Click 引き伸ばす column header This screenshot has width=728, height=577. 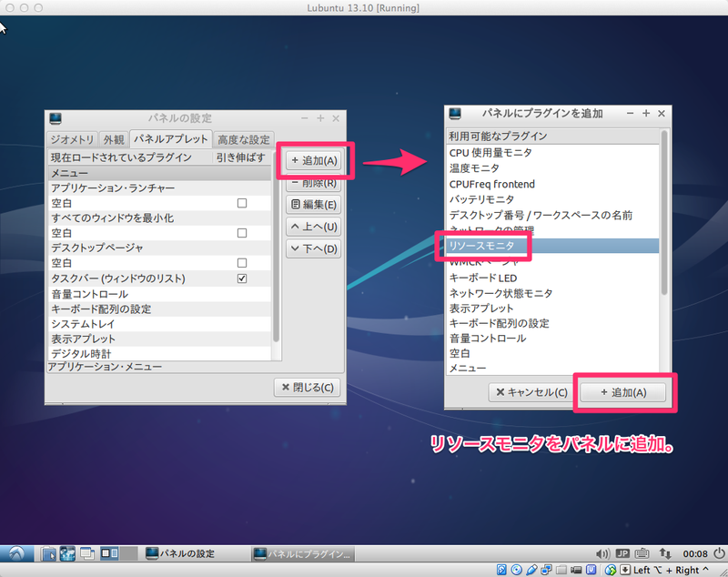(241, 157)
